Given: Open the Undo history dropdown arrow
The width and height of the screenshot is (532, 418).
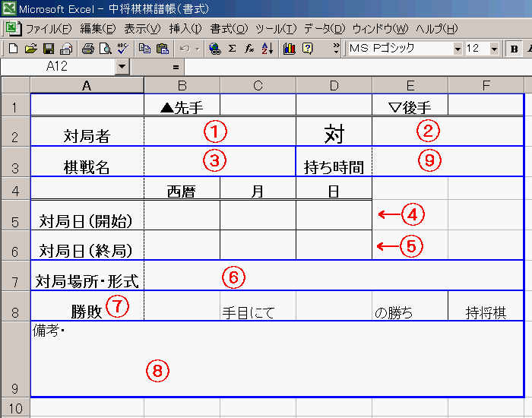Looking at the screenshot, I should (198, 49).
